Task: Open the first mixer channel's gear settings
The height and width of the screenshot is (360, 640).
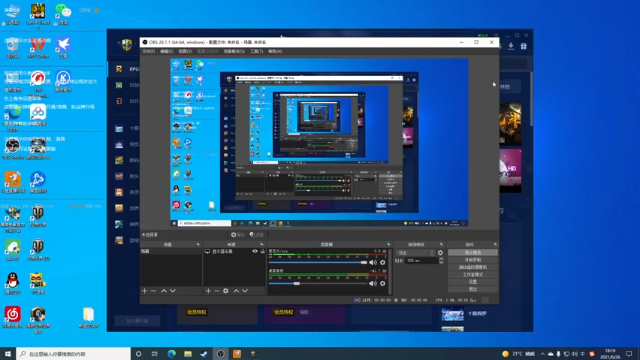Action: [382, 262]
